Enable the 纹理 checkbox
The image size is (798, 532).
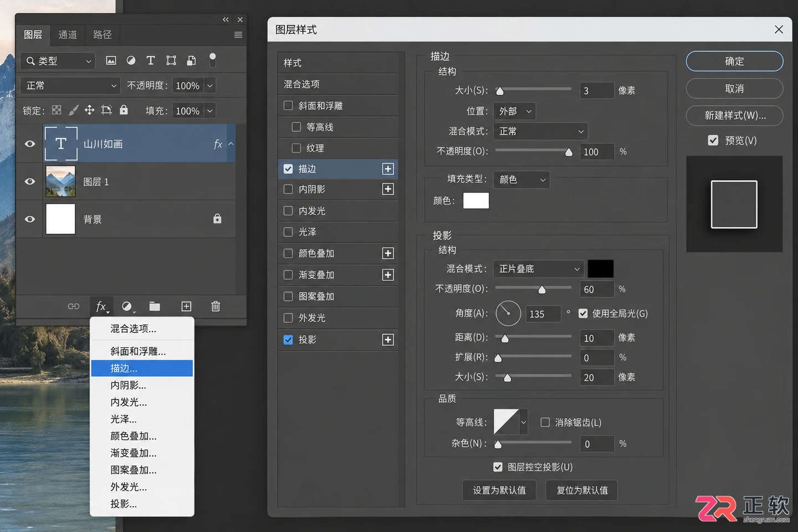tap(296, 148)
